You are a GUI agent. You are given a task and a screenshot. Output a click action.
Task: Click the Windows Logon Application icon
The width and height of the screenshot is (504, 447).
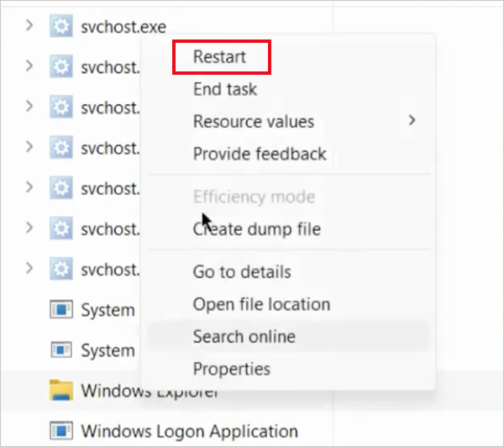tap(61, 431)
